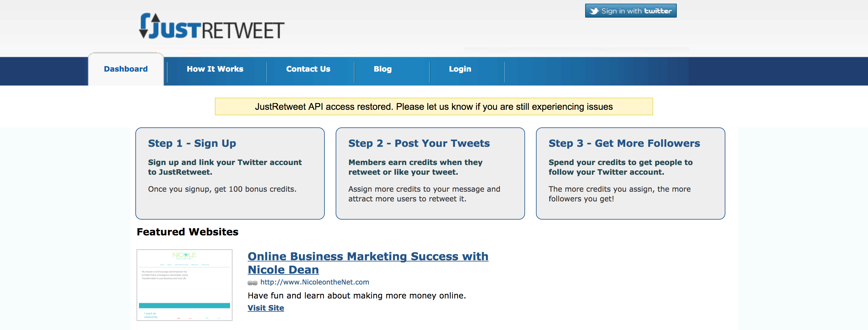Click the API access restored notice

tap(434, 106)
